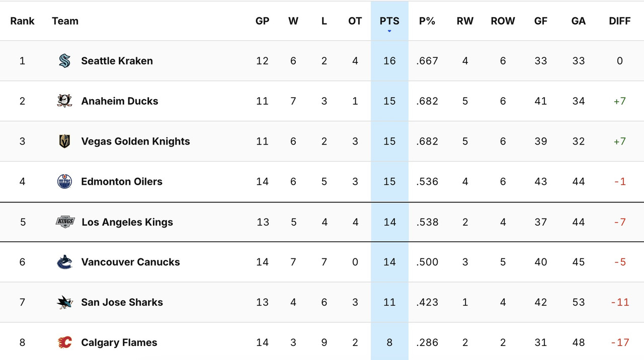
Task: Sort teams by P% column header
Action: pyautogui.click(x=427, y=21)
